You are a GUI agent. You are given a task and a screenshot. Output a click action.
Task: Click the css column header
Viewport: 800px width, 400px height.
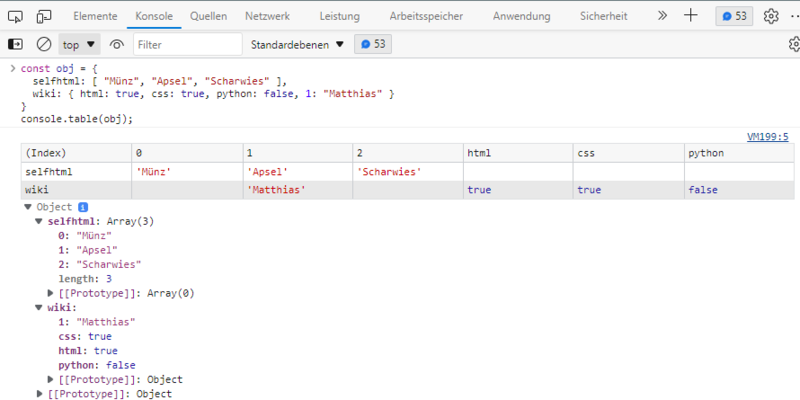click(x=629, y=153)
